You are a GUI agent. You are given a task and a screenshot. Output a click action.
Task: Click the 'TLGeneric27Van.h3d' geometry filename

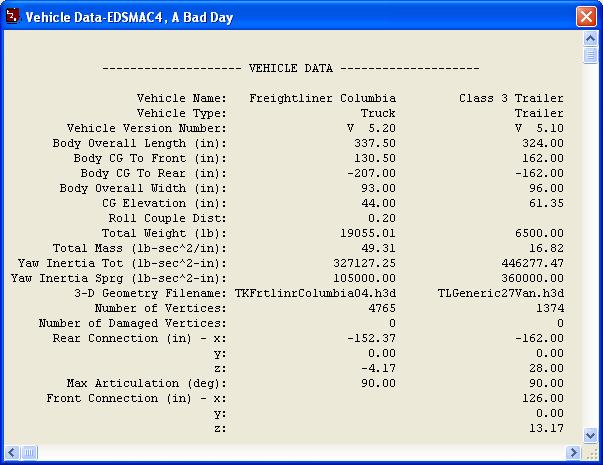click(501, 293)
